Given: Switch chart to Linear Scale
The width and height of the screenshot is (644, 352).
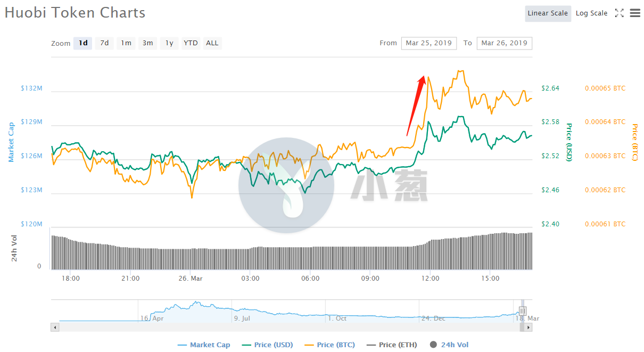Looking at the screenshot, I should coord(548,13).
